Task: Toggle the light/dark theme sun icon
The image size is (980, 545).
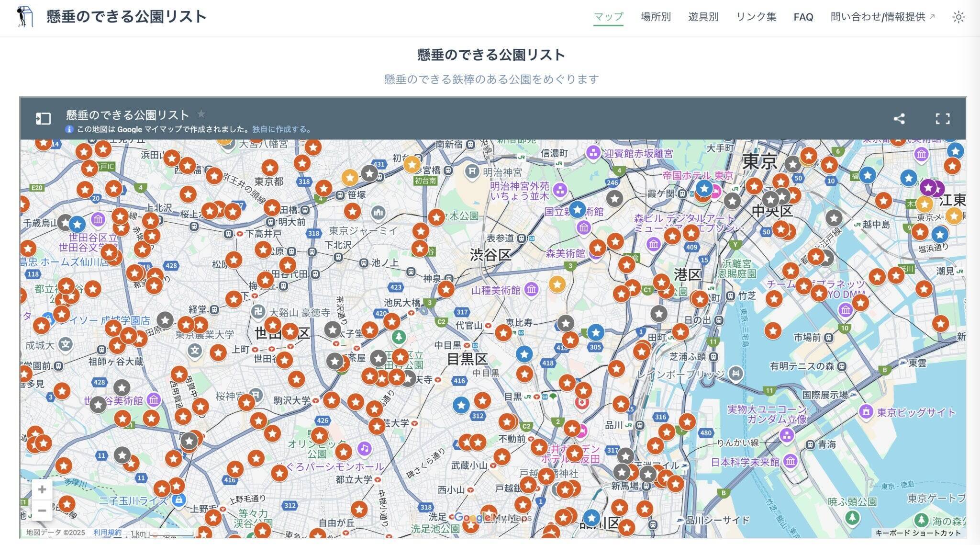Action: 958,17
